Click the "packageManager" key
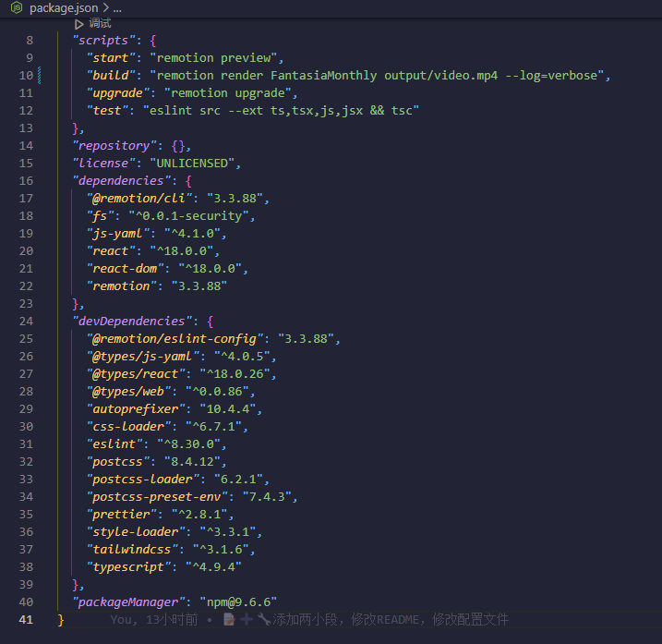 (x=128, y=602)
